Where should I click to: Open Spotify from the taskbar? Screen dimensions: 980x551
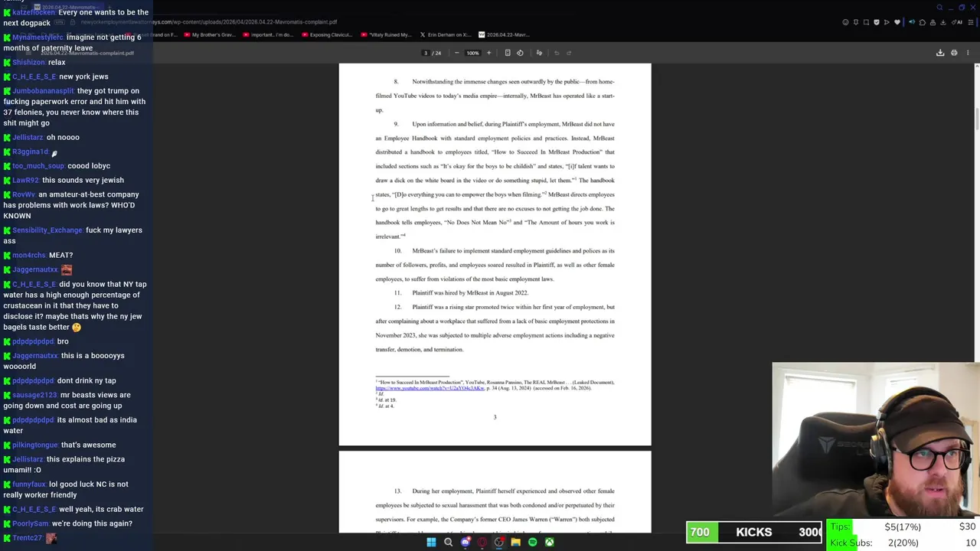click(x=532, y=542)
